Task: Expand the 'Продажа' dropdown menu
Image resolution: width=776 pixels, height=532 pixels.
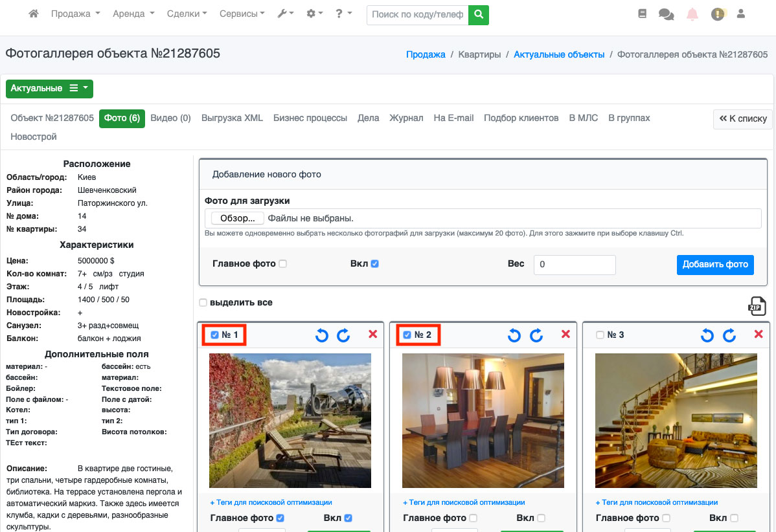Action: (x=75, y=14)
